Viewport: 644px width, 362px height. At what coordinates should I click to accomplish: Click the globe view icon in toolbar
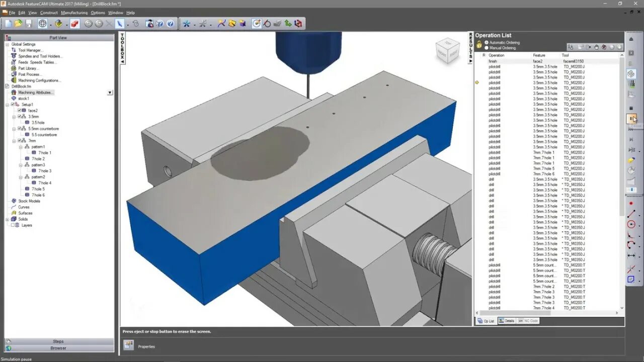[43, 23]
